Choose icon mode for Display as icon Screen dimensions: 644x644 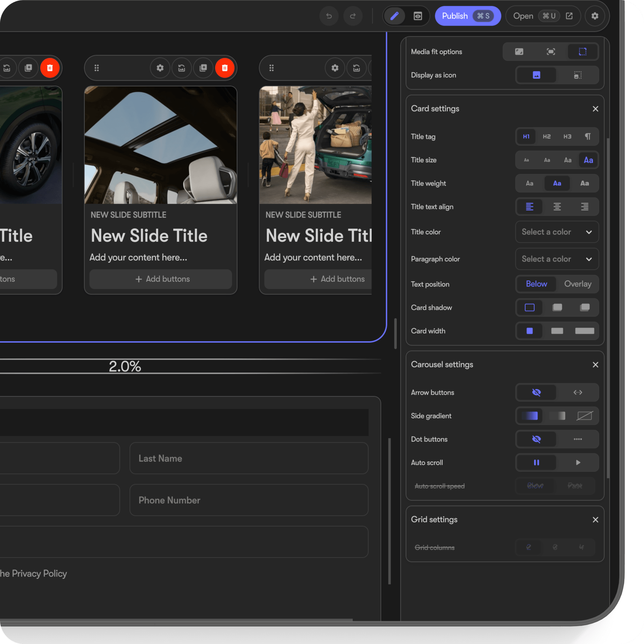tap(578, 75)
